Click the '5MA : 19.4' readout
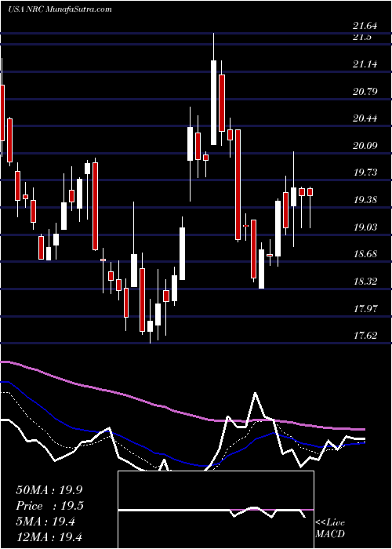This screenshot has height=549, width=392. [x=45, y=522]
